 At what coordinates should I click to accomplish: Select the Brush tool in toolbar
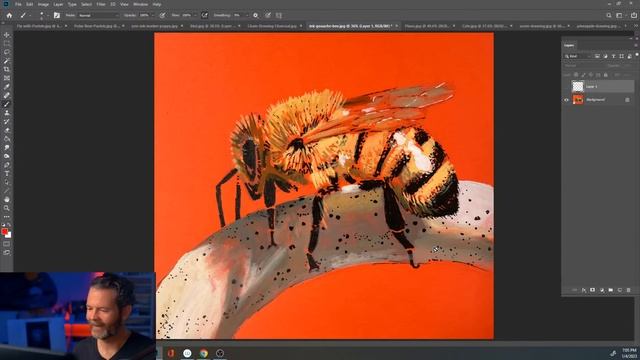[7, 104]
